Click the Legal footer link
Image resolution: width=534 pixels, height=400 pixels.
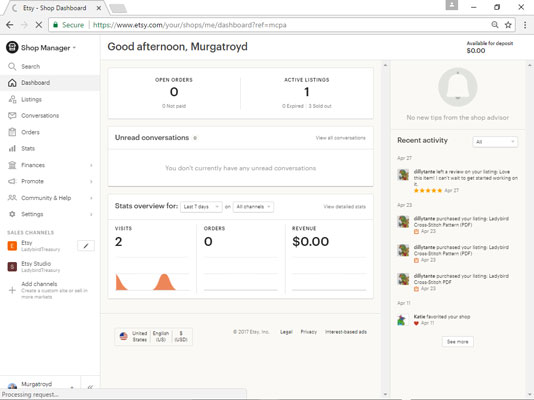point(286,332)
